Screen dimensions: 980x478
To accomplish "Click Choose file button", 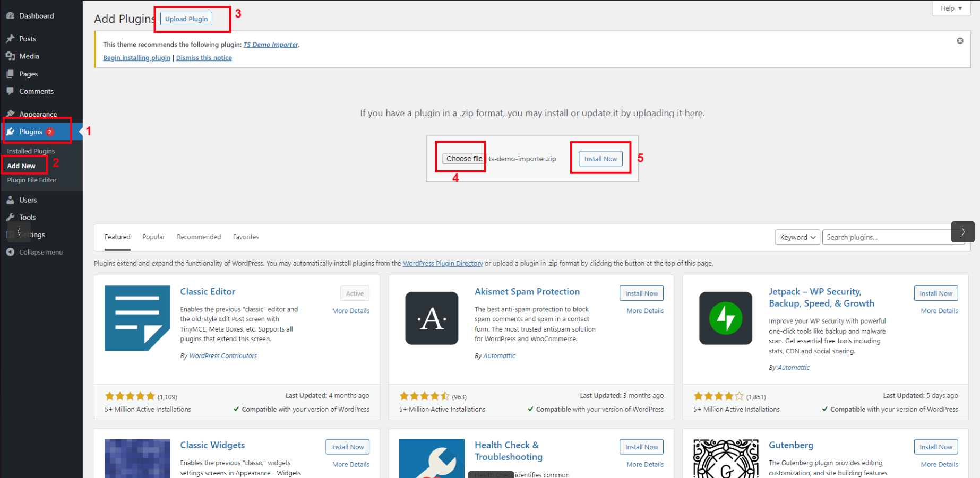I will [464, 159].
